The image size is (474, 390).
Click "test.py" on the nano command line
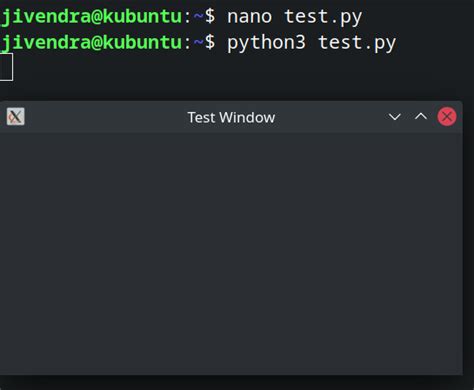coord(323,17)
